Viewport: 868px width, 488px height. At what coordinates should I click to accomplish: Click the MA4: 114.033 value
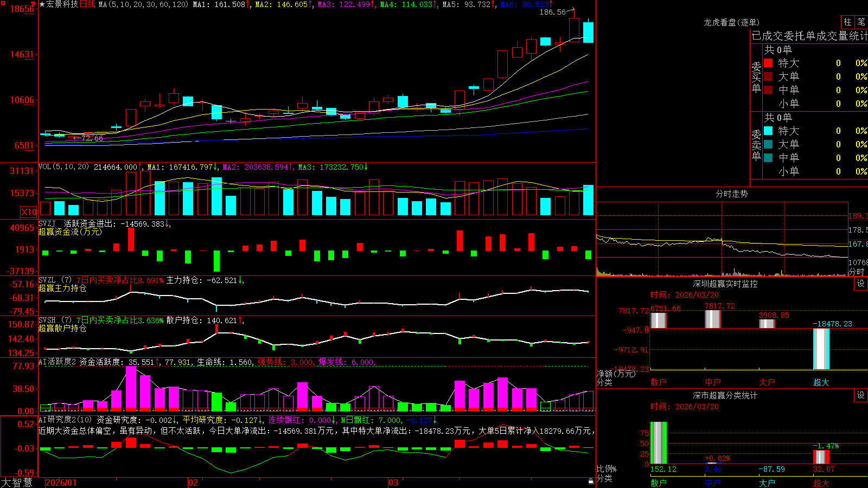[409, 4]
